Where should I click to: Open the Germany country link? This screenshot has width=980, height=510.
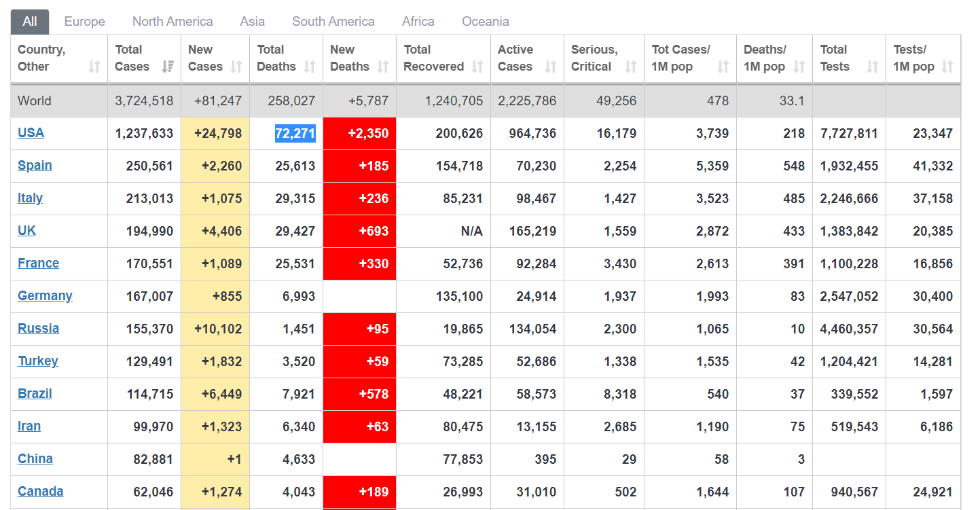(45, 295)
